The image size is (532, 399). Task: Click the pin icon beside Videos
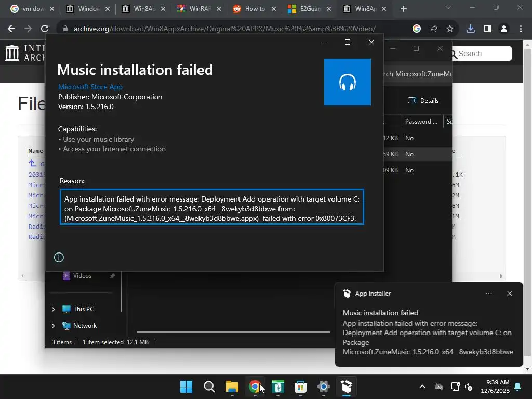pyautogui.click(x=112, y=276)
